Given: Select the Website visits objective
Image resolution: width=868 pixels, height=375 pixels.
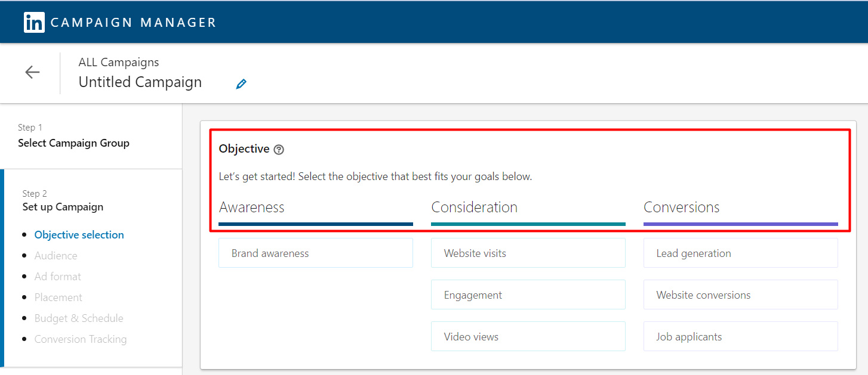Looking at the screenshot, I should (528, 253).
